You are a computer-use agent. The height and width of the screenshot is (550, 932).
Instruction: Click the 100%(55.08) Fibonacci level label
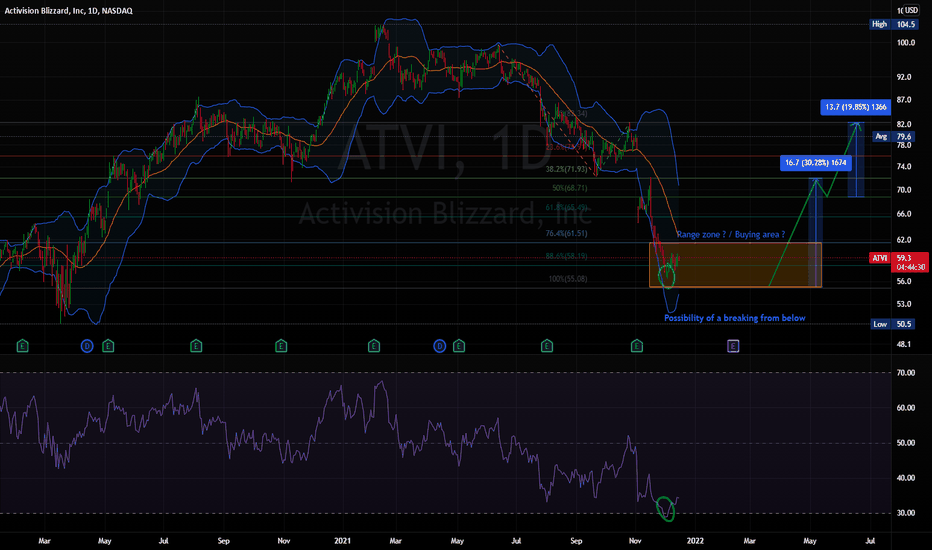(568, 278)
